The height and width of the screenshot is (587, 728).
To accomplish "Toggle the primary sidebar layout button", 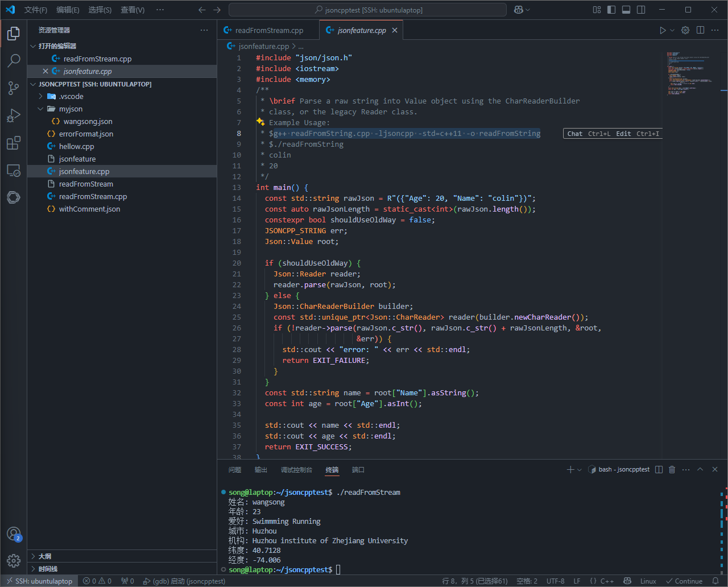I will [611, 10].
